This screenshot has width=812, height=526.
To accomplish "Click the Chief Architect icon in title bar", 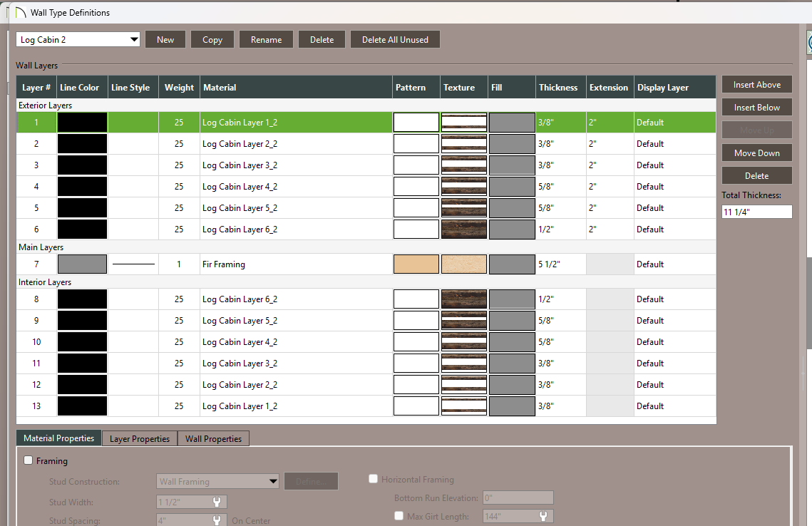I will (20, 13).
